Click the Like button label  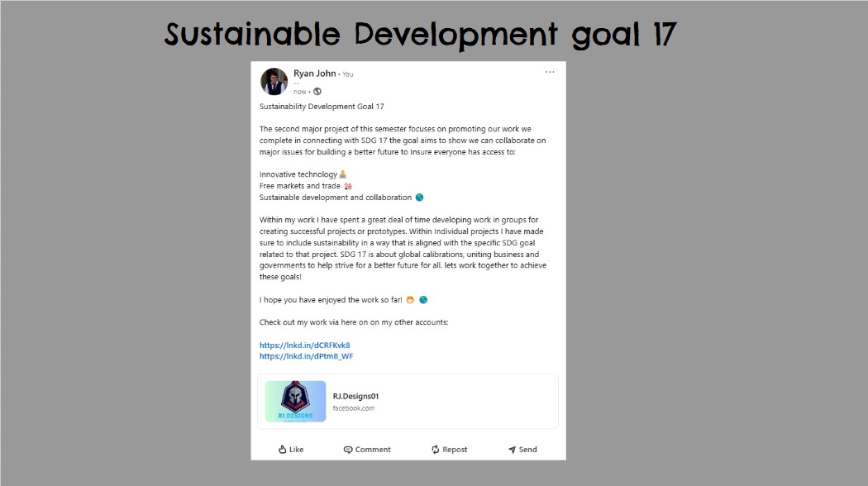[296, 450]
